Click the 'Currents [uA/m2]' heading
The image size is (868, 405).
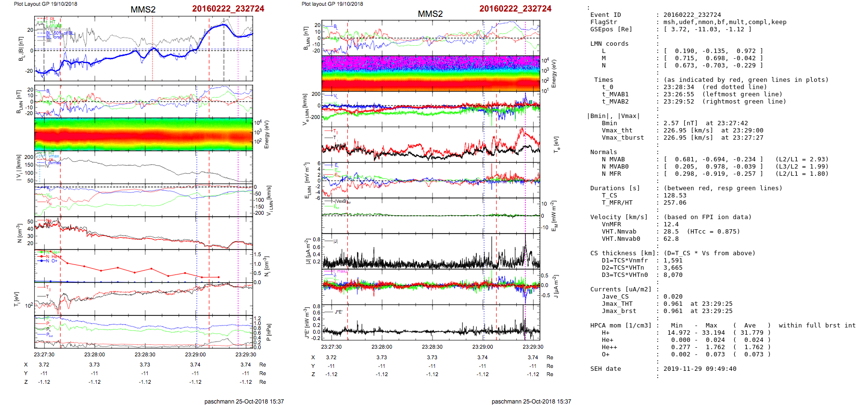[621, 289]
